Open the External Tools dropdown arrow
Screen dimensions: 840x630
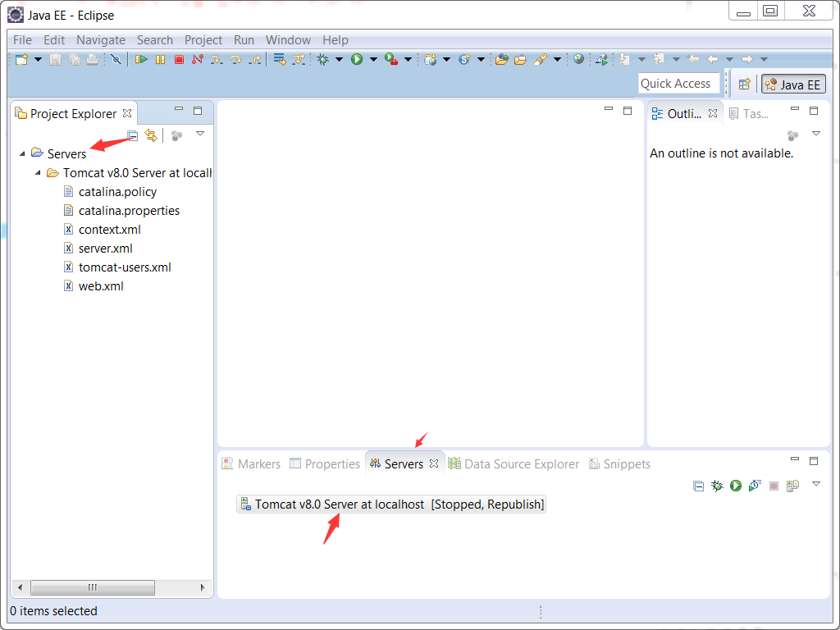pos(408,59)
